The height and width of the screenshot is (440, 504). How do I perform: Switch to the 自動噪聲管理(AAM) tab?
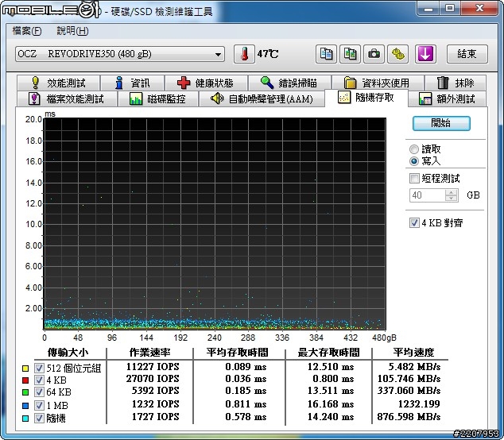pyautogui.click(x=262, y=98)
